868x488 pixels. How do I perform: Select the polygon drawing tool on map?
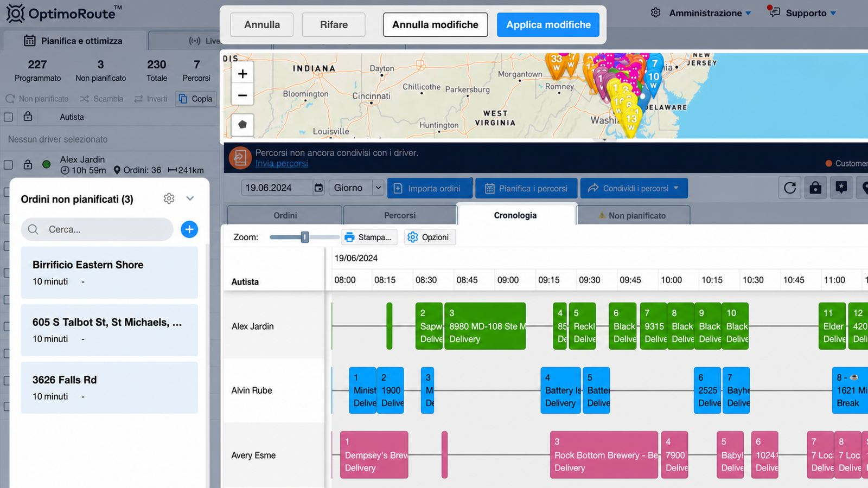(242, 125)
